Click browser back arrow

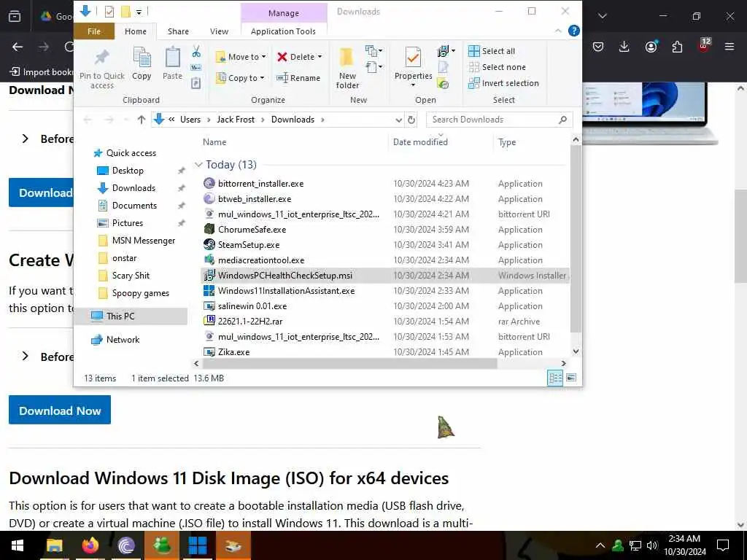[x=18, y=47]
